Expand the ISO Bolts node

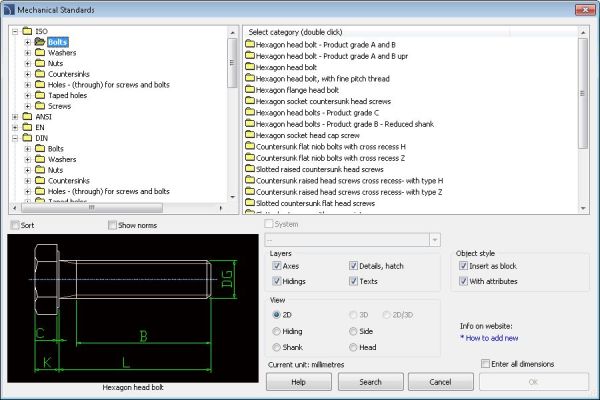[28, 42]
